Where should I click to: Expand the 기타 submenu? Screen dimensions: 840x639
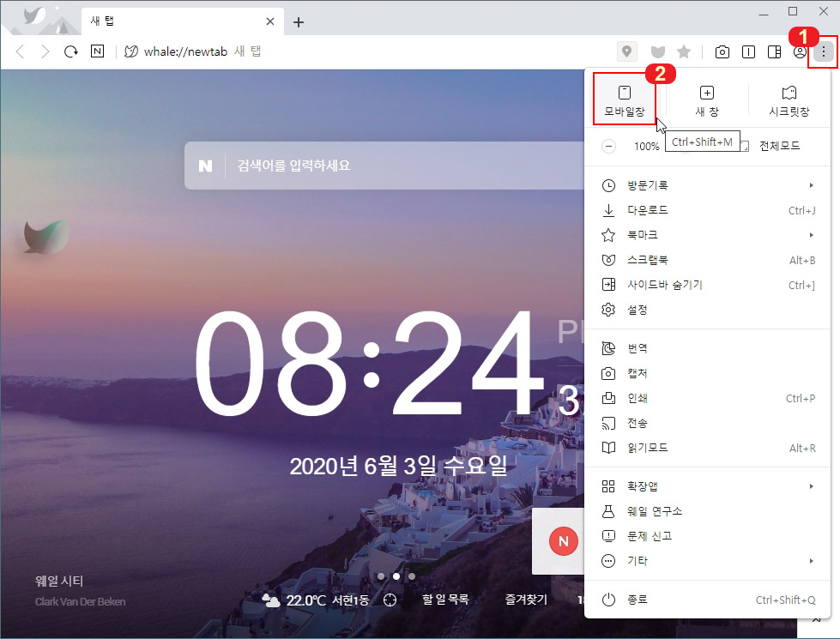(x=708, y=561)
